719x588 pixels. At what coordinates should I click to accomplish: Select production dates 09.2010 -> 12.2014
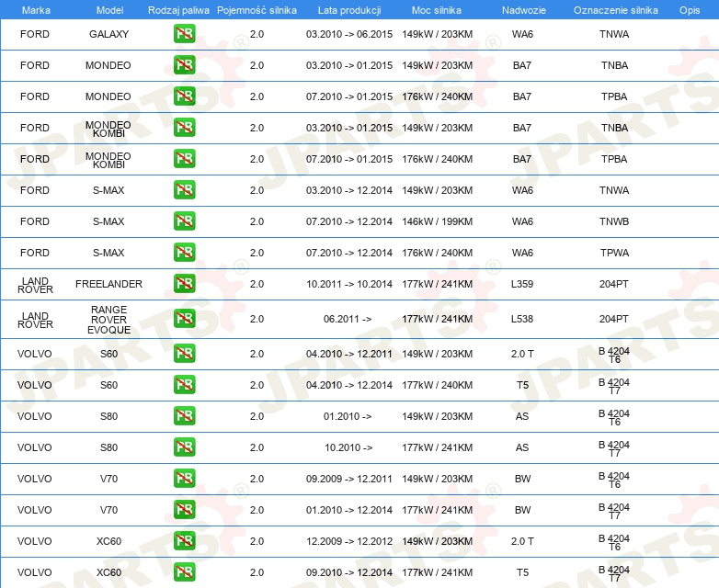pos(349,572)
